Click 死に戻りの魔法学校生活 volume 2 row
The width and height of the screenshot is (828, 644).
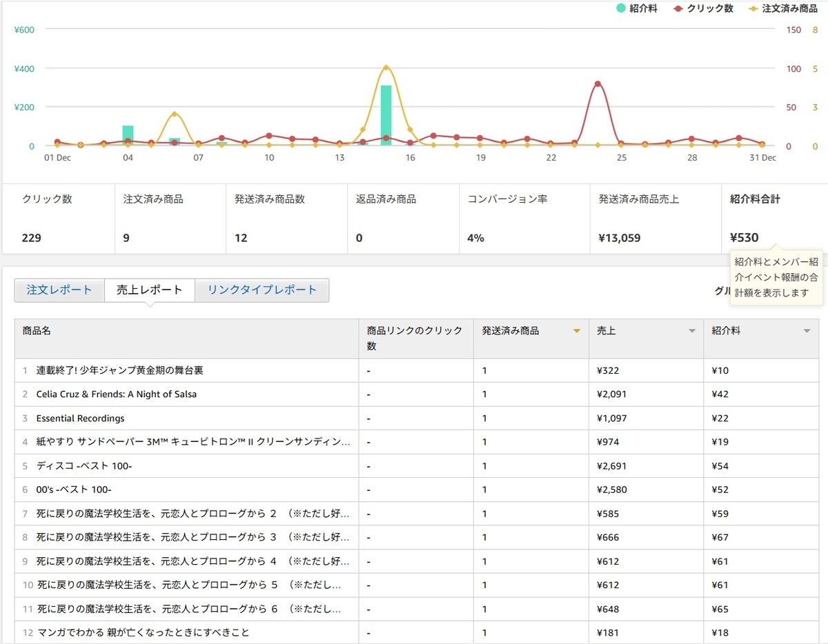[x=416, y=514]
